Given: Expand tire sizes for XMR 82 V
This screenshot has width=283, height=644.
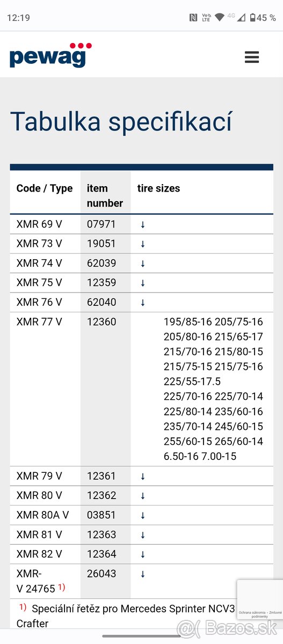Looking at the screenshot, I should click(x=143, y=554).
